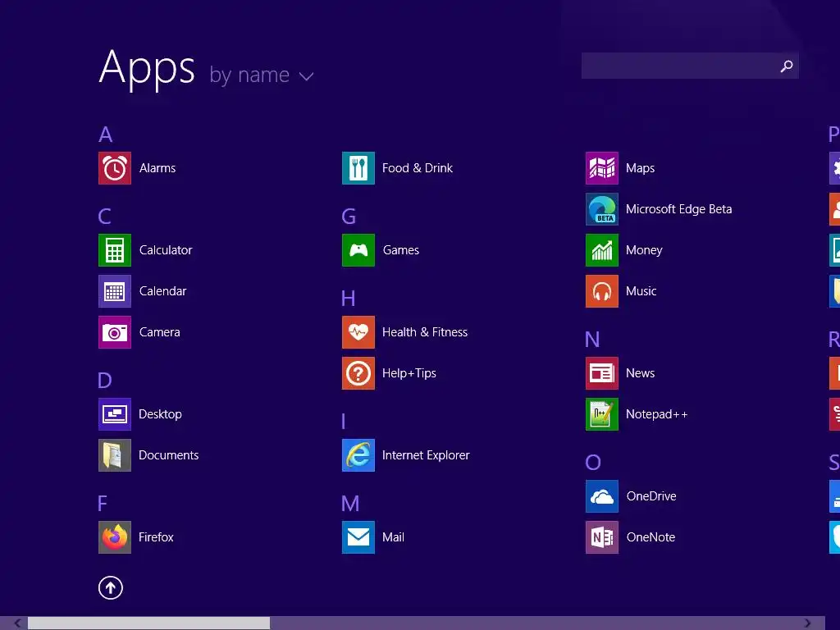The image size is (840, 630).
Task: Click the 'News' label text
Action: coord(640,373)
